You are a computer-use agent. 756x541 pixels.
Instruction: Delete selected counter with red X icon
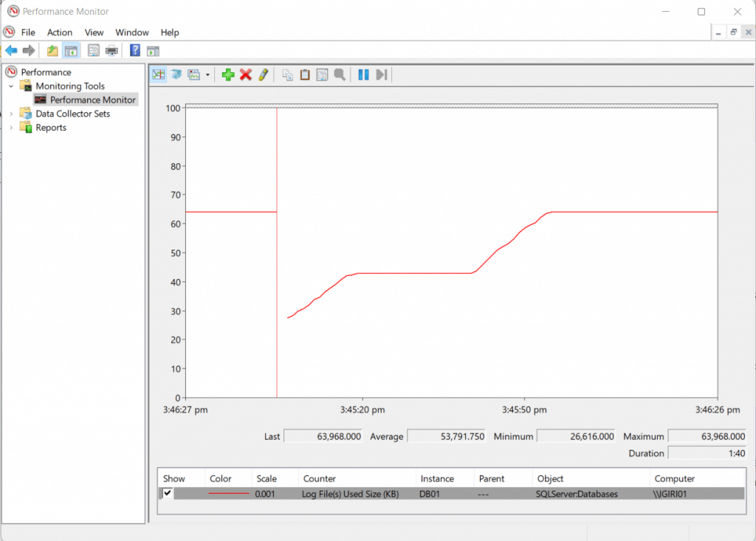pos(246,75)
